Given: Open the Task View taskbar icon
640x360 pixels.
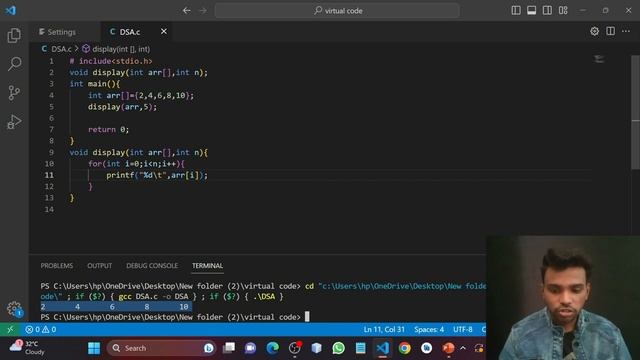Looking at the screenshot, I should (229, 348).
